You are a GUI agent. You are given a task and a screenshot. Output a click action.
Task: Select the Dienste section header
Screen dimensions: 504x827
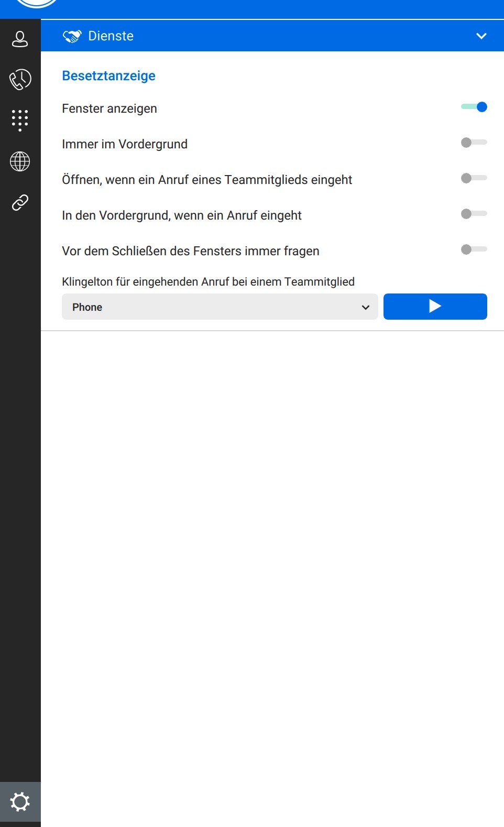pyautogui.click(x=111, y=36)
